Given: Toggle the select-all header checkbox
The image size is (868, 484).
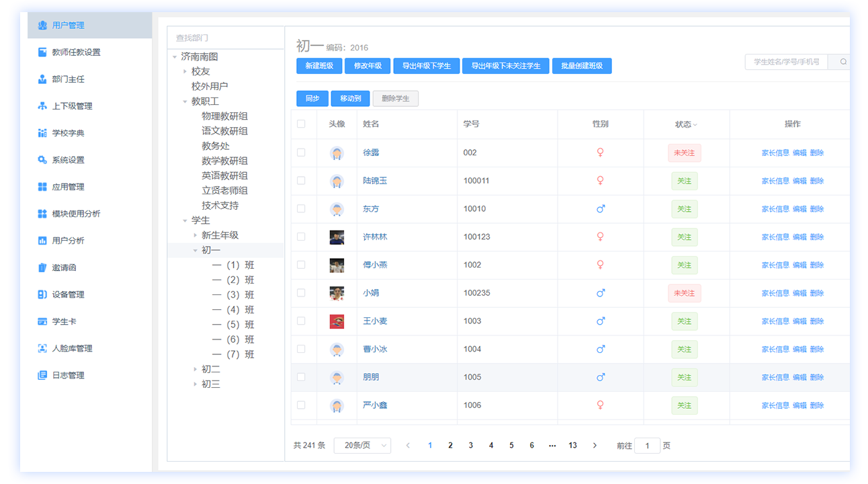Looking at the screenshot, I should coord(301,124).
